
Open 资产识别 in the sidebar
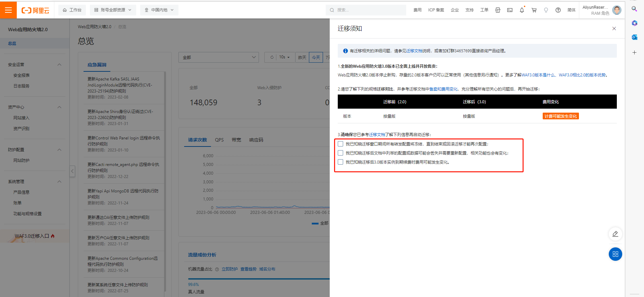tap(21, 129)
